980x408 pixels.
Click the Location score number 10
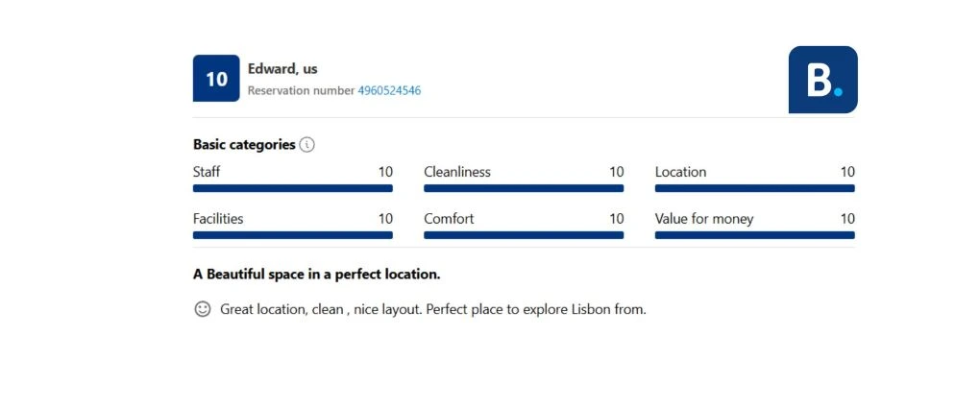click(847, 172)
